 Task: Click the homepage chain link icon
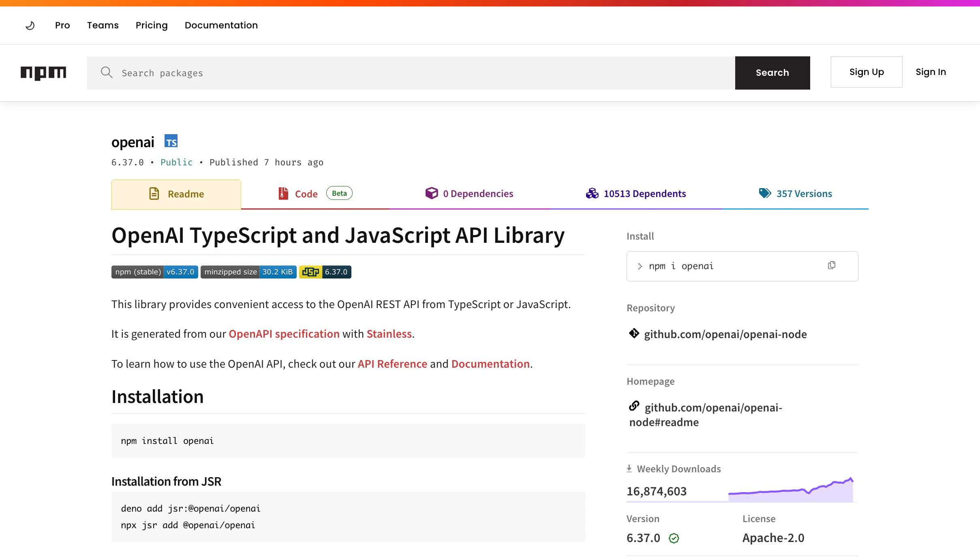(x=634, y=406)
